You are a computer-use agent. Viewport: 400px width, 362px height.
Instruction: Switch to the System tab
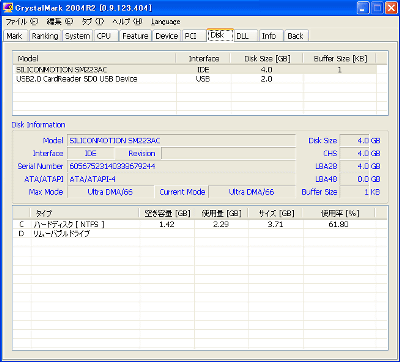[77, 36]
